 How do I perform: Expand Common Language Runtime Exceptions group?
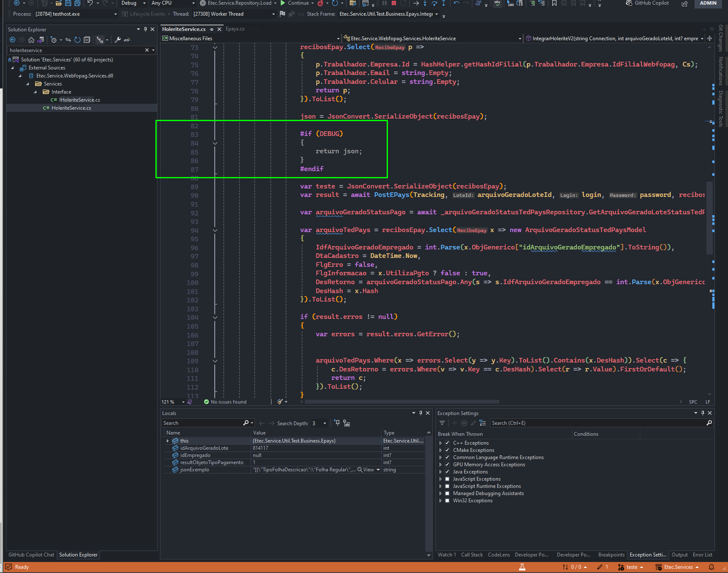tap(440, 457)
